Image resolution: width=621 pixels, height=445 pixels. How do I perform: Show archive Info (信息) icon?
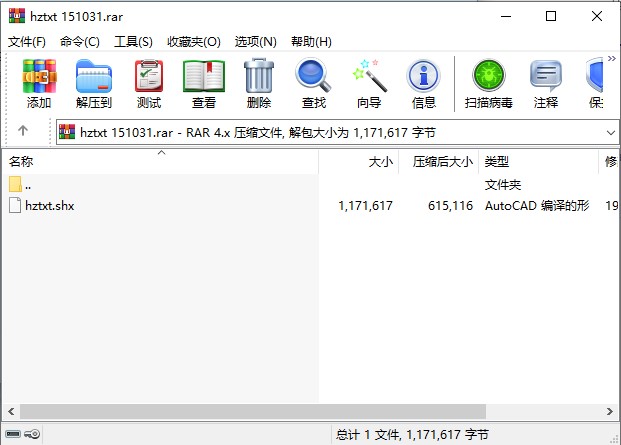pyautogui.click(x=424, y=84)
